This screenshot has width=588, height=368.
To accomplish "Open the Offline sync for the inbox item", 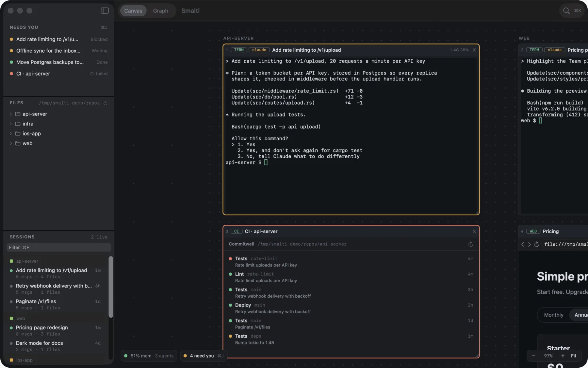I will [59, 51].
